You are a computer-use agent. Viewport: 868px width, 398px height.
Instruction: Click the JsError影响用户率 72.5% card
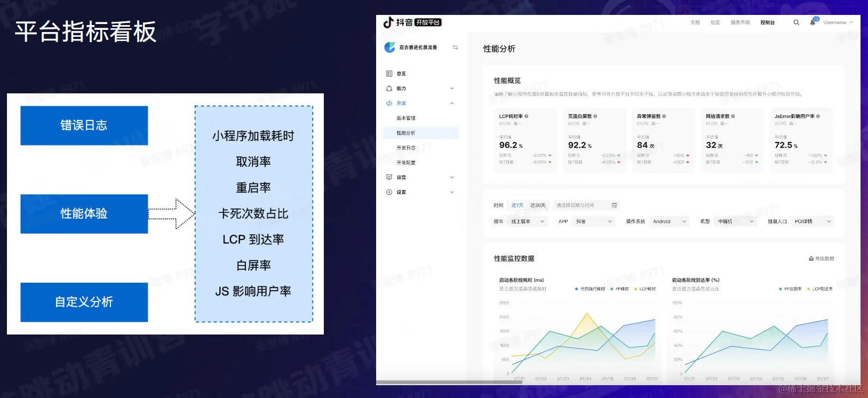801,140
